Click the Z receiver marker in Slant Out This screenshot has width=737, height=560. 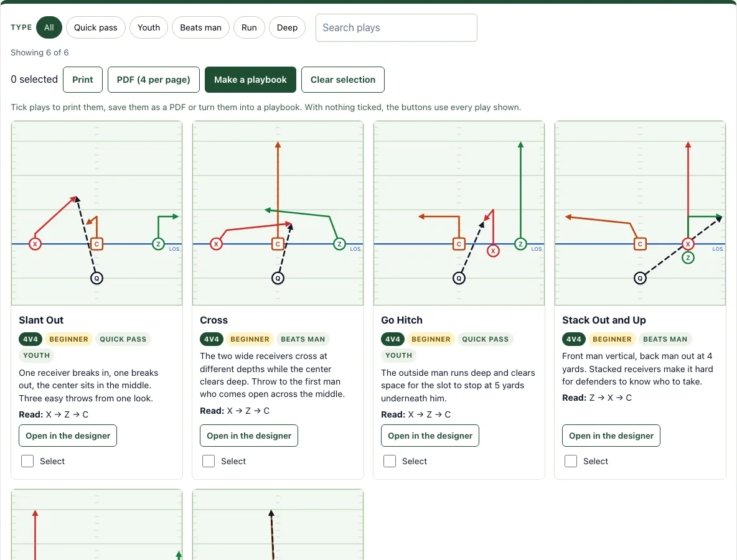[x=158, y=244]
